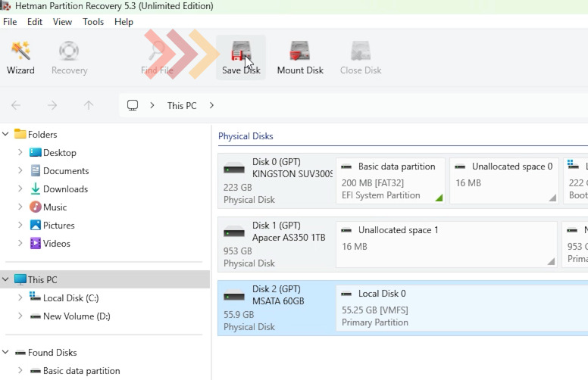Click '55.25 GB [VMFS]' size text
588x380 pixels.
click(374, 310)
